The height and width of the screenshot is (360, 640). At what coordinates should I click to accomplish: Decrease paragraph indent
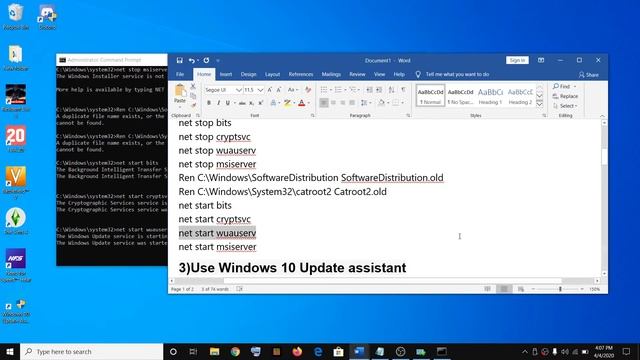pos(369,90)
